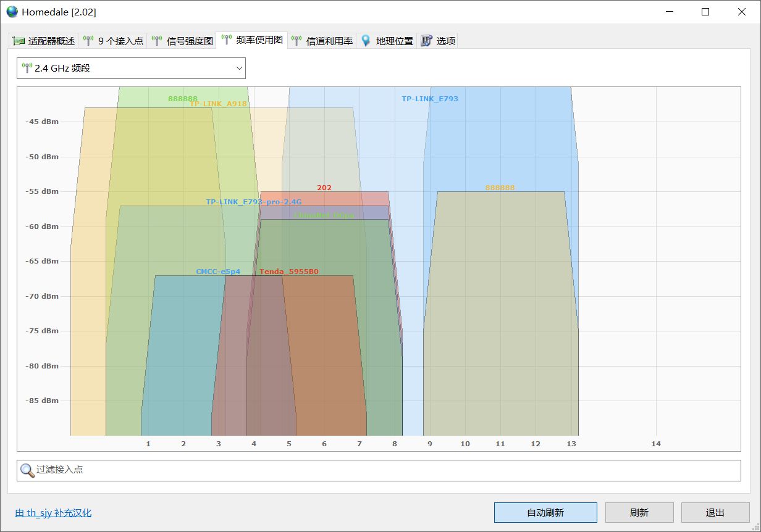This screenshot has height=532, width=761.
Task: Click the antenna icon on 信道利用率 tab
Action: [x=296, y=41]
